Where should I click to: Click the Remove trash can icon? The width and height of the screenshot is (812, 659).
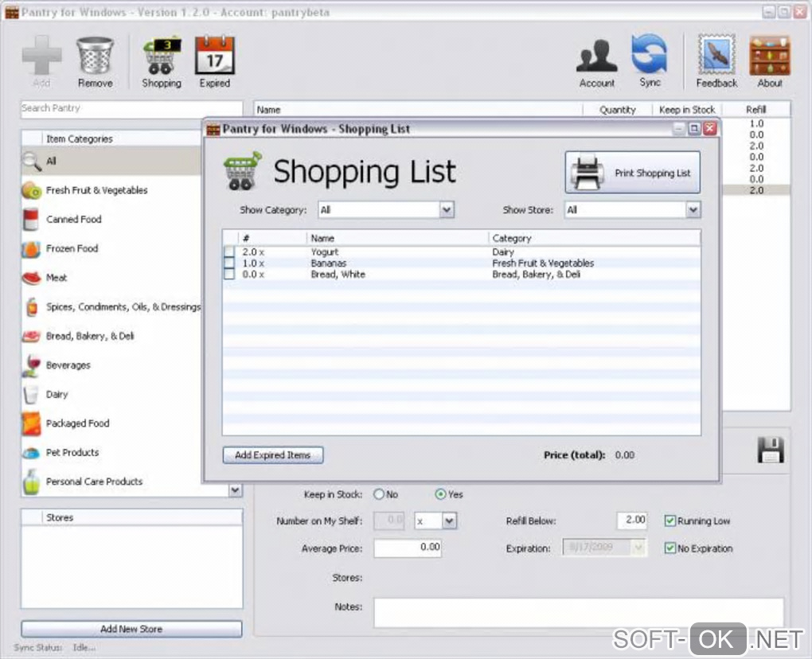95,56
